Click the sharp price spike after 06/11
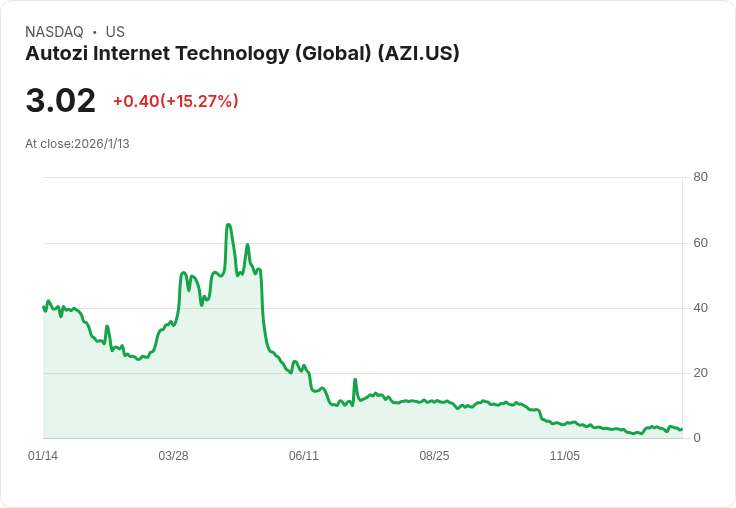 coord(355,379)
